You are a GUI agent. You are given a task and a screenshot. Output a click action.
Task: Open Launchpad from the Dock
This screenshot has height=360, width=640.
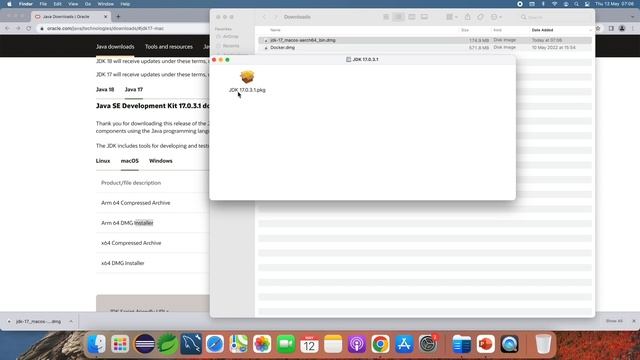click(x=120, y=344)
